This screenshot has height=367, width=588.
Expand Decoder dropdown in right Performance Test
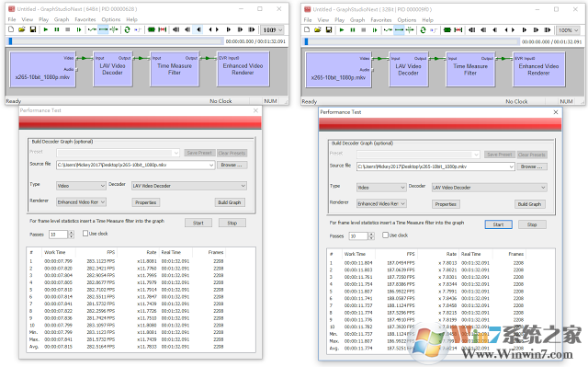(543, 188)
